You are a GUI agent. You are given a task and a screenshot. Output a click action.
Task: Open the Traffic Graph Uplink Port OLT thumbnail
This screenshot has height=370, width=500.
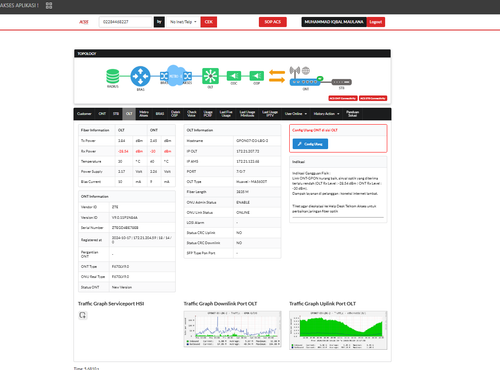[x=338, y=330]
